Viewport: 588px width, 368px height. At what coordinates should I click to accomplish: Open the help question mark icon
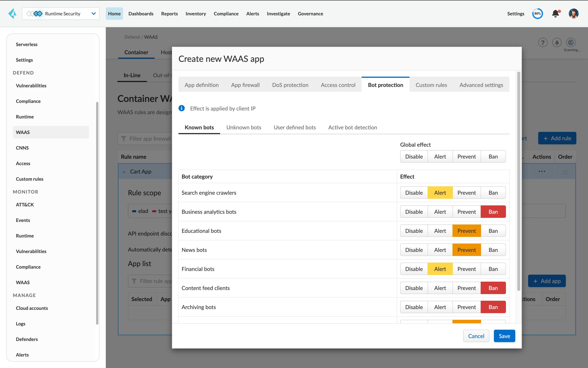click(543, 42)
